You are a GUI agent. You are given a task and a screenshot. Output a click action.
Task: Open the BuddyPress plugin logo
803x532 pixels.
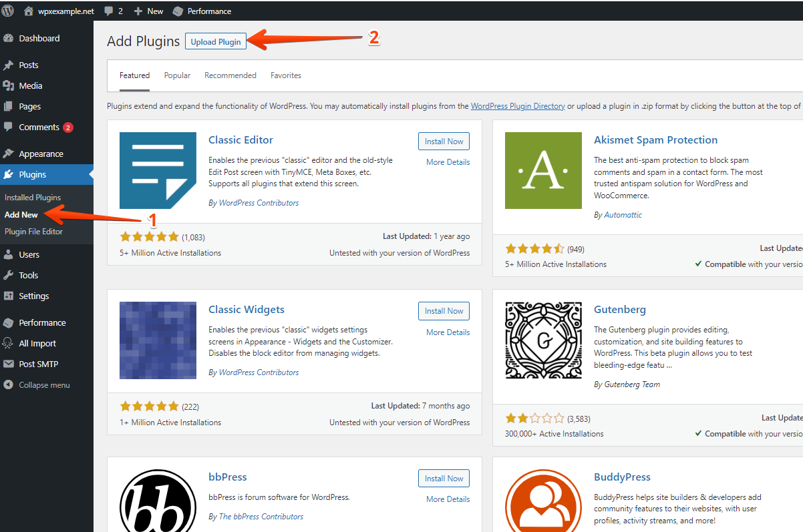click(x=543, y=501)
